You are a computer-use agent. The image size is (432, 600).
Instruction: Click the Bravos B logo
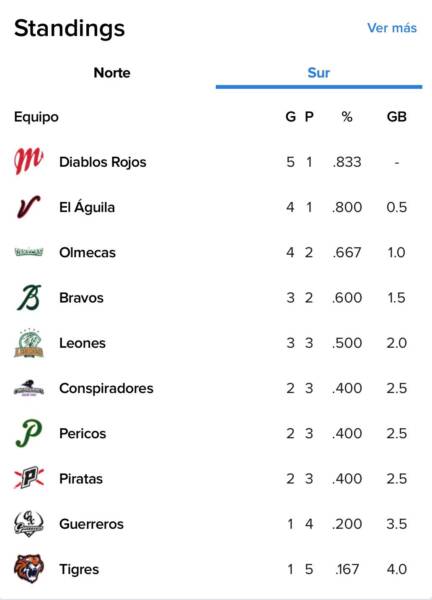point(29,297)
